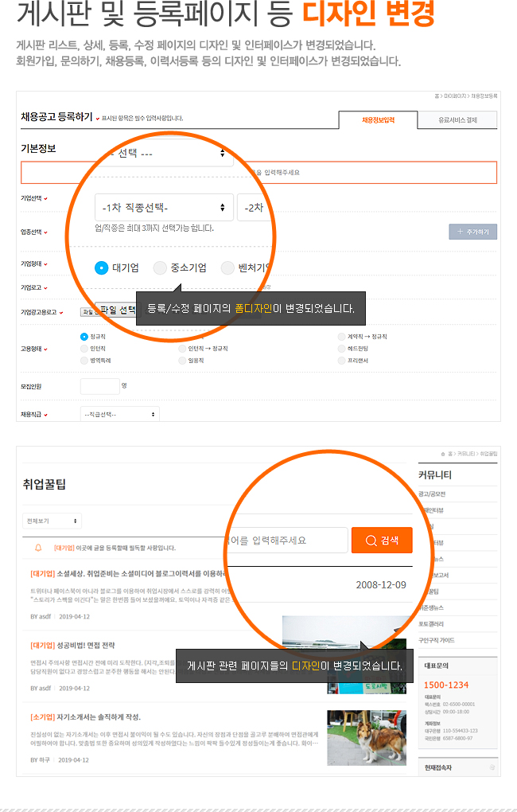
Task: Open 포토갤러리 in the 커뮤니티 menu
Action: coord(431,624)
